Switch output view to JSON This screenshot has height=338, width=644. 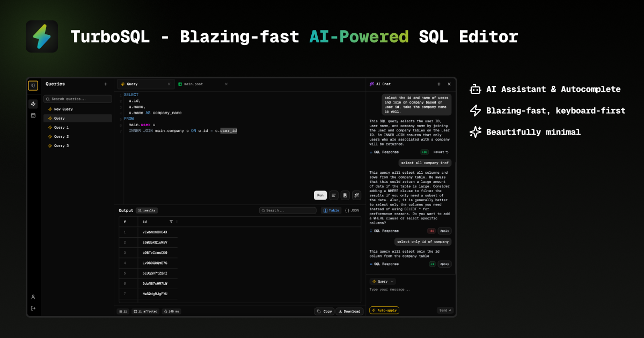pyautogui.click(x=352, y=210)
